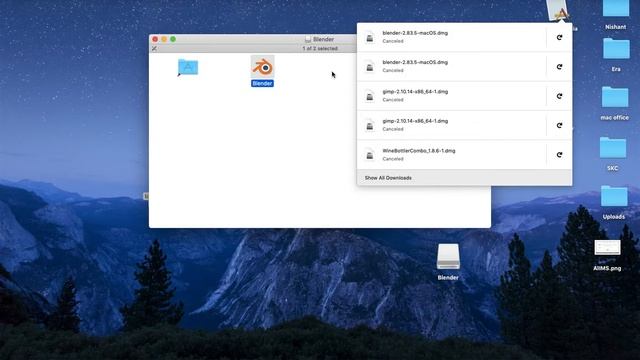Select the Blender disk volume on desktop

448,256
